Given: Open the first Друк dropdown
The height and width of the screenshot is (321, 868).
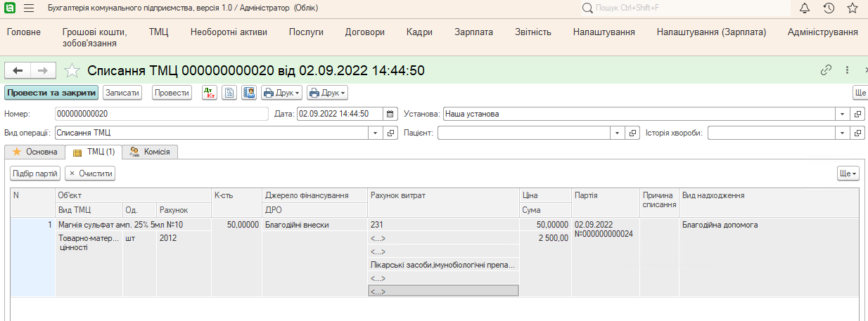Looking at the screenshot, I should [281, 93].
